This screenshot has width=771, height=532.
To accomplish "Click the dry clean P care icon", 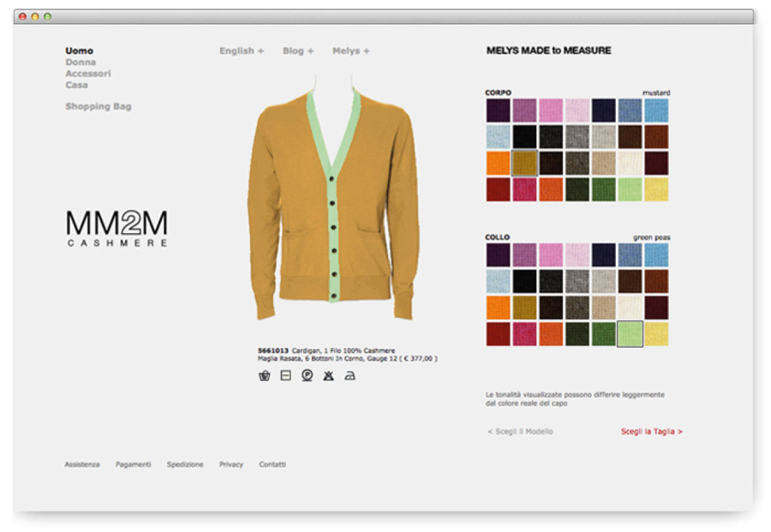I will [x=307, y=376].
